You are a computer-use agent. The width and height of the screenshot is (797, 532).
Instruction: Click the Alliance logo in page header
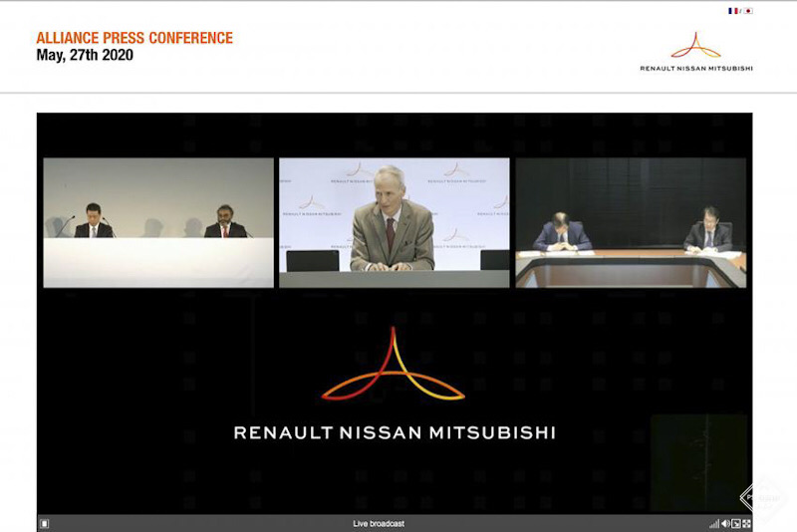(x=695, y=46)
